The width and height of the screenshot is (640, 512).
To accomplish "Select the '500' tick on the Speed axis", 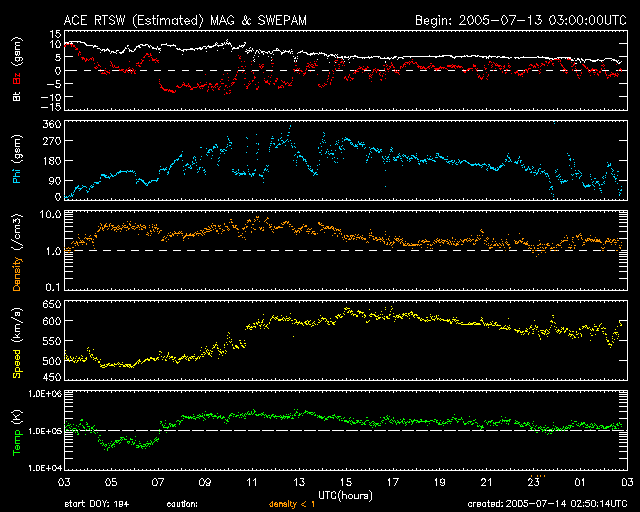I will (x=52, y=361).
